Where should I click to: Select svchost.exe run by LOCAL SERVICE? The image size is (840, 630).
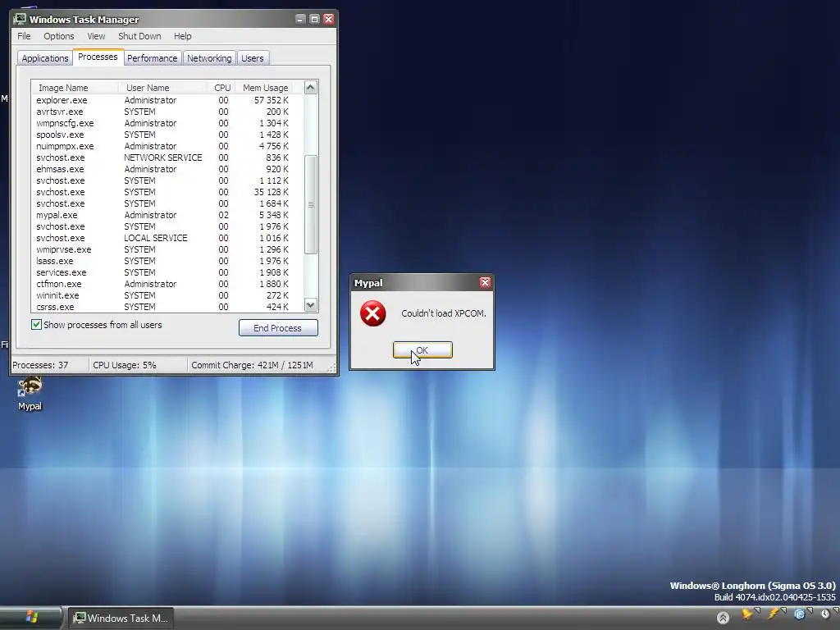[x=167, y=238]
